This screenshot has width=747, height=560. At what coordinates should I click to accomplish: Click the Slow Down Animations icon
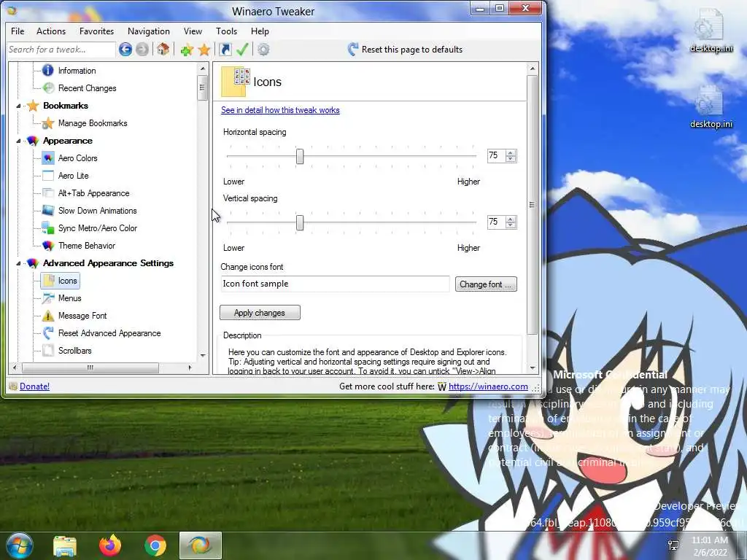tap(48, 211)
